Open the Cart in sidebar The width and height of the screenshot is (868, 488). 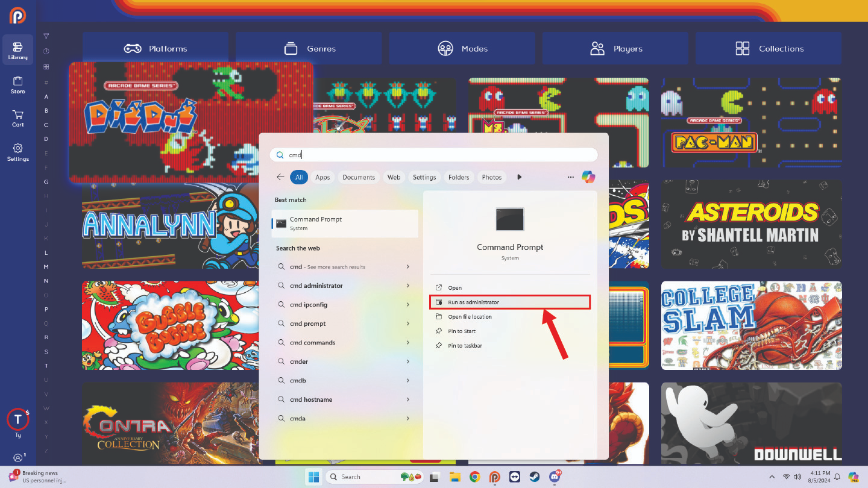(18, 118)
